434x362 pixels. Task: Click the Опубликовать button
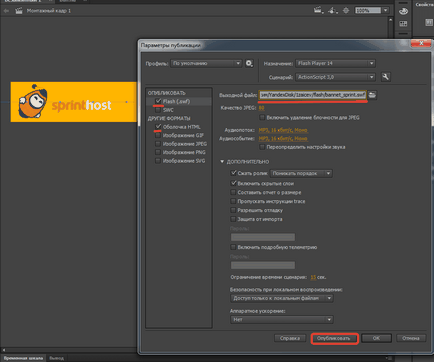(x=334, y=338)
